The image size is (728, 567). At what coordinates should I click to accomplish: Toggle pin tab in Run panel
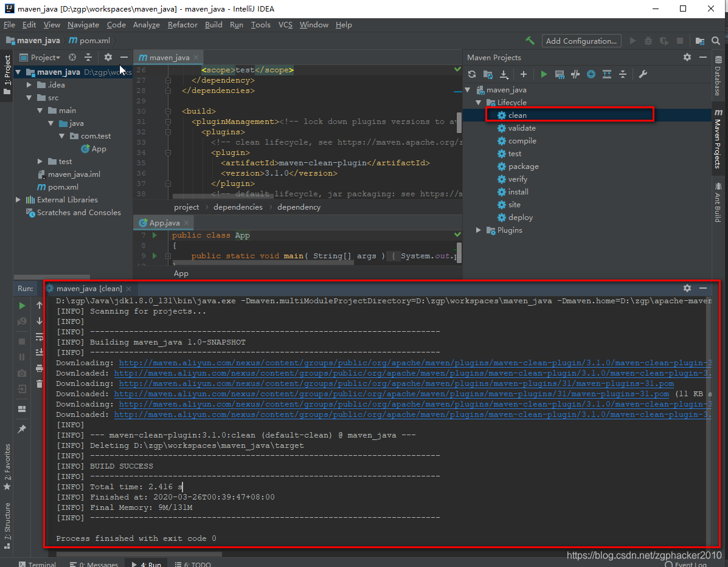click(x=22, y=429)
